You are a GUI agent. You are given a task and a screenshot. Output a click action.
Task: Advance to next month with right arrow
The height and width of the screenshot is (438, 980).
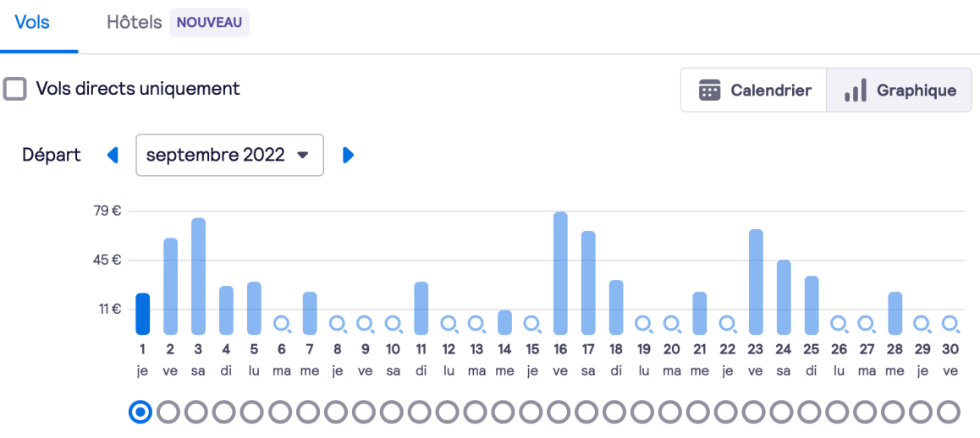(x=348, y=155)
